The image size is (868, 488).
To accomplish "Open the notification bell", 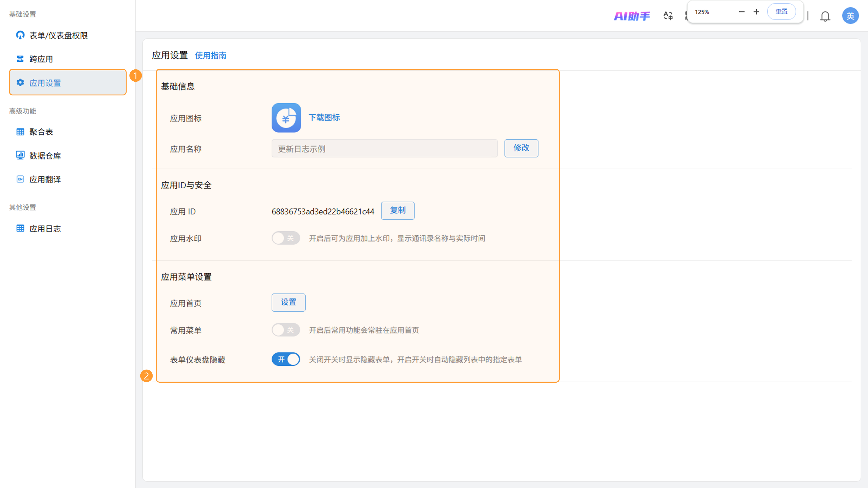I will [825, 16].
